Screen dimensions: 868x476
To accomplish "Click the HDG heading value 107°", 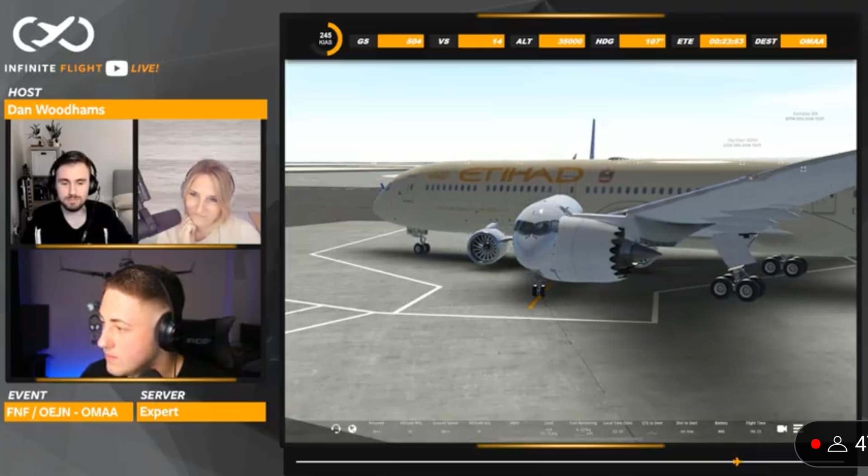I will [x=642, y=41].
